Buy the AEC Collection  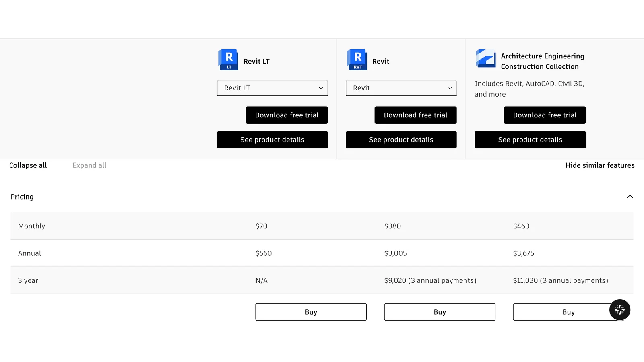point(568,312)
